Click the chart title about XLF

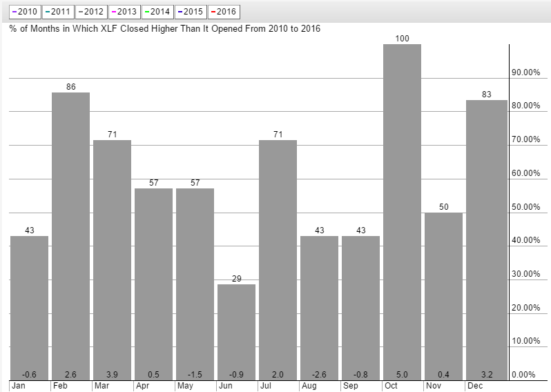point(165,28)
